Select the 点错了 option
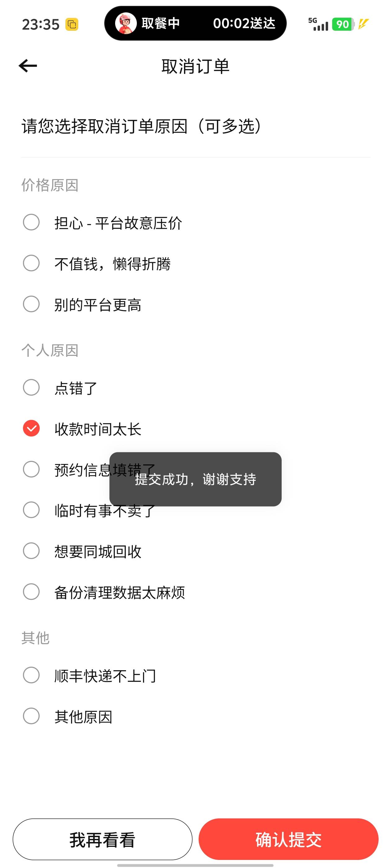The width and height of the screenshot is (391, 868). click(31, 387)
